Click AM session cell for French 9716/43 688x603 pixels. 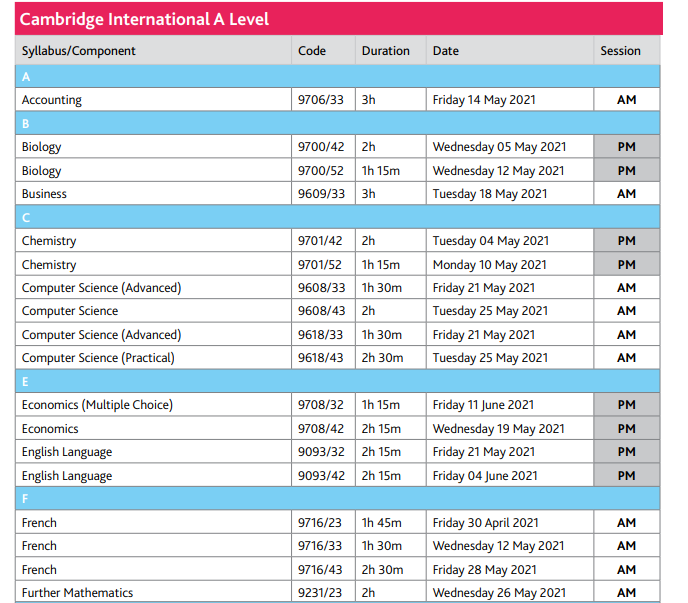tap(627, 569)
